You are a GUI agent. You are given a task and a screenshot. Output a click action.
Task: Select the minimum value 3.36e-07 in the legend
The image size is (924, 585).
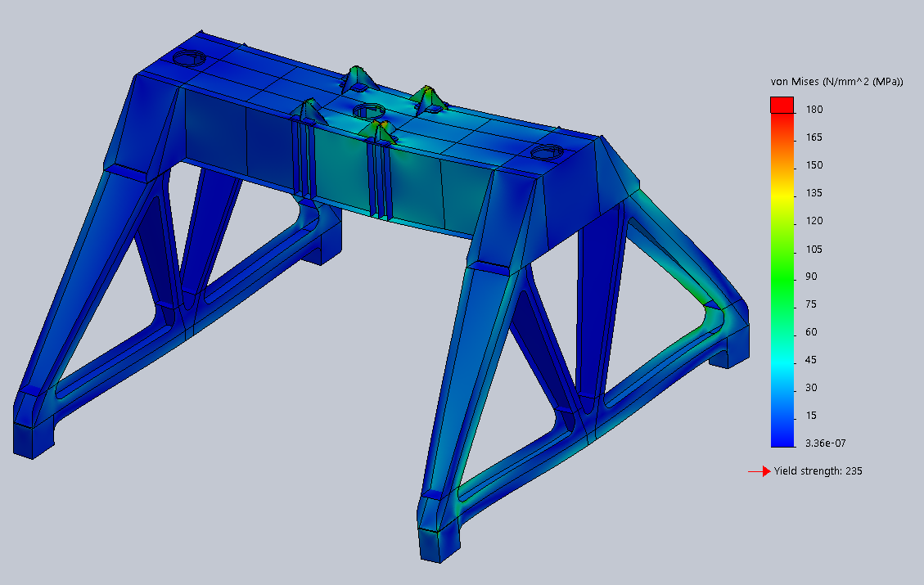pos(825,443)
